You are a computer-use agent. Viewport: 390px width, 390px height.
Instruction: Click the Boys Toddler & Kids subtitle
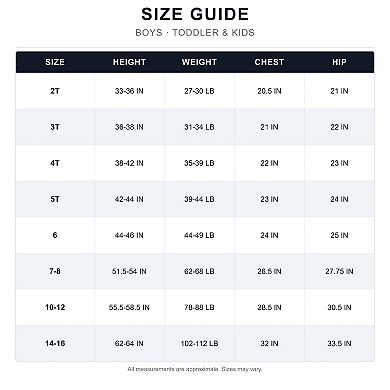pyautogui.click(x=195, y=33)
